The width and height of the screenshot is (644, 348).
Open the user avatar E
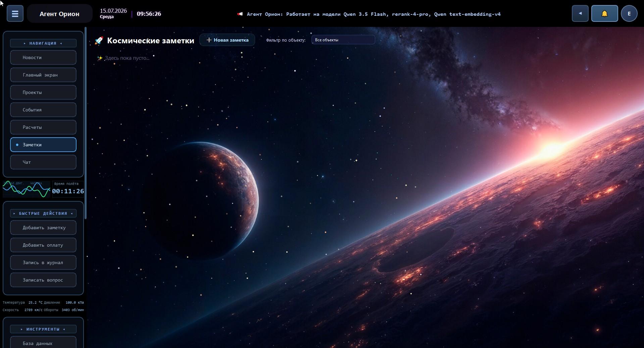[x=629, y=14]
